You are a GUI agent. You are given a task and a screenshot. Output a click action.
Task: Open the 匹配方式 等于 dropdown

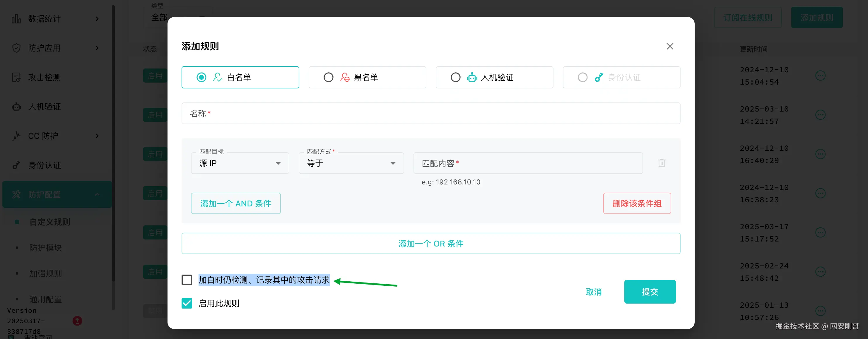point(351,163)
